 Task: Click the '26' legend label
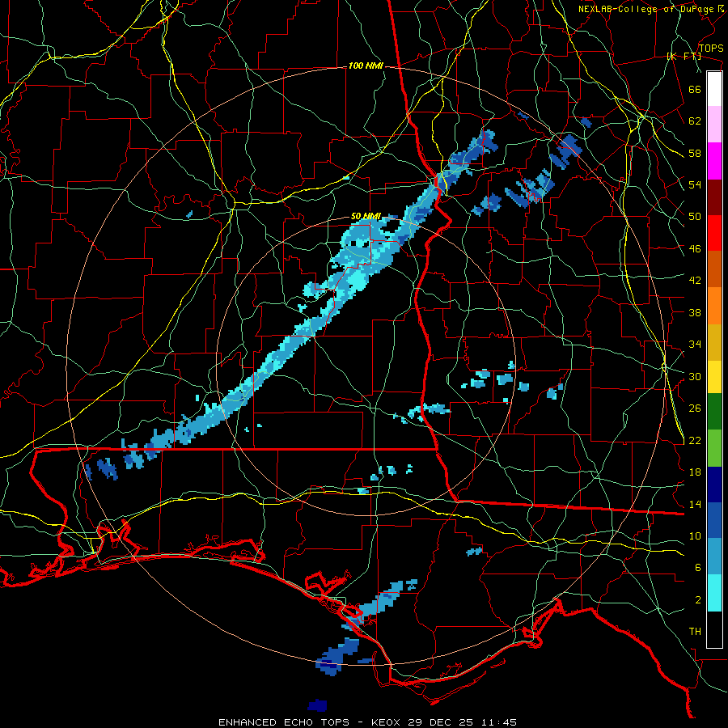pos(695,408)
